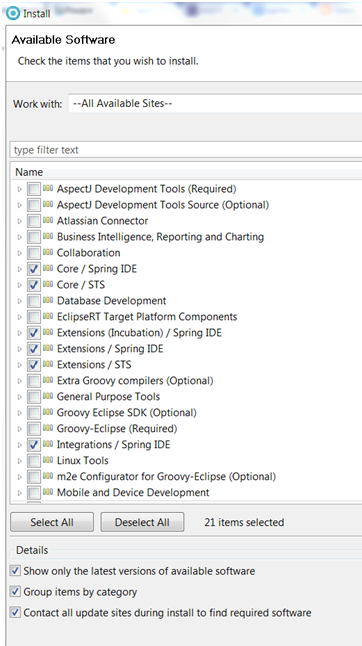Click category icon beside General Purpose Tools
The width and height of the screenshot is (362, 646).
point(48,397)
